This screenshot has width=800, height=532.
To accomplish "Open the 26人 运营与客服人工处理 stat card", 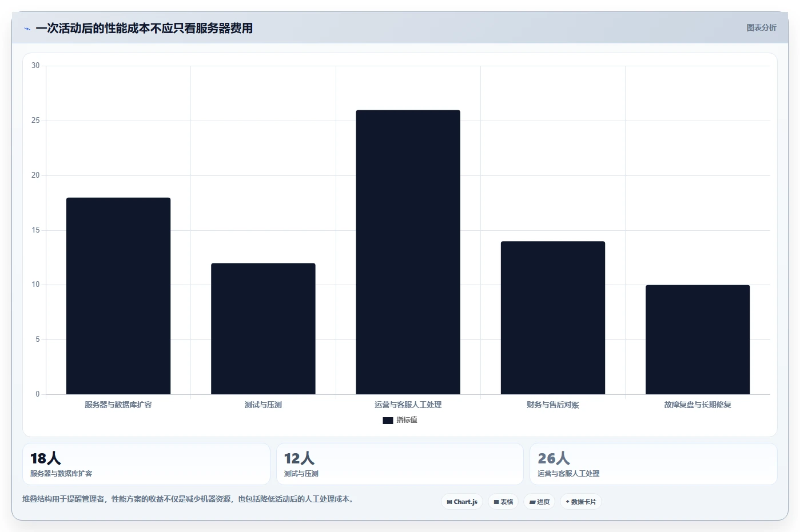I will [654, 464].
